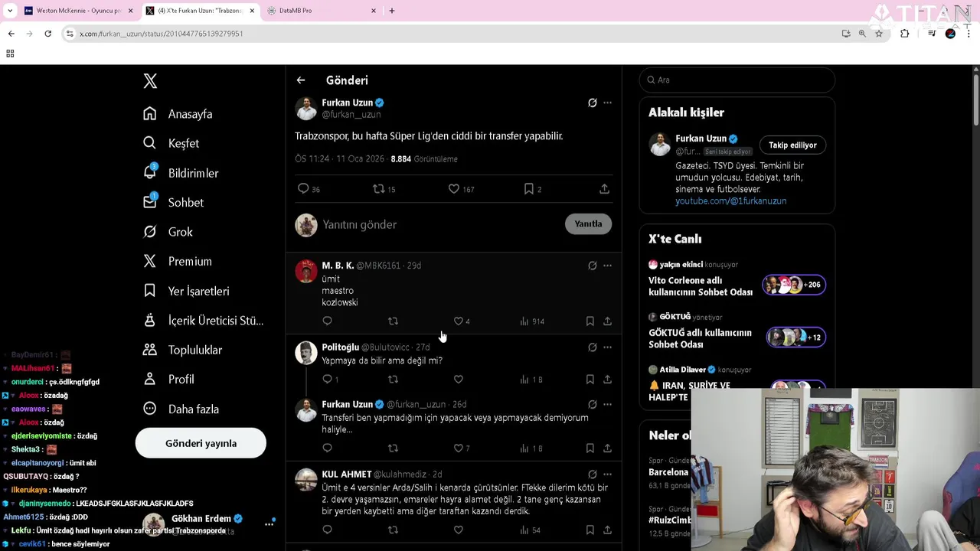The image size is (980, 551).
Task: Like KUL AHMET's reply
Action: tap(458, 530)
